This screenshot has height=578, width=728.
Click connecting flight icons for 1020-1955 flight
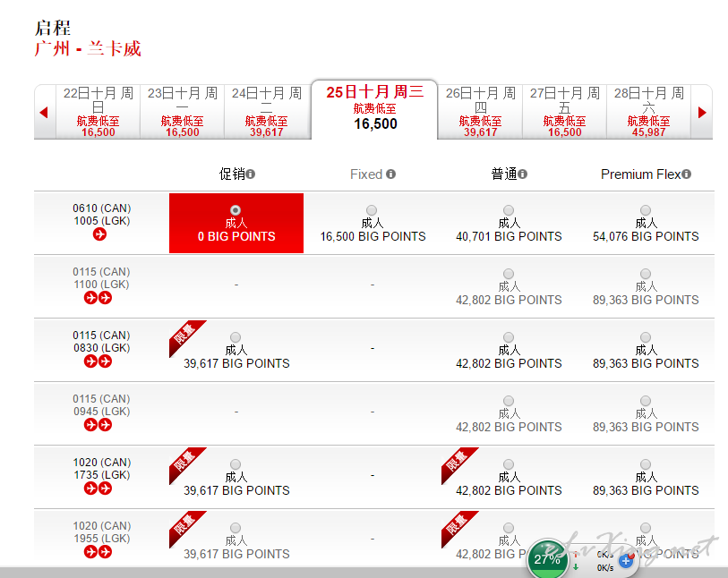coord(98,552)
